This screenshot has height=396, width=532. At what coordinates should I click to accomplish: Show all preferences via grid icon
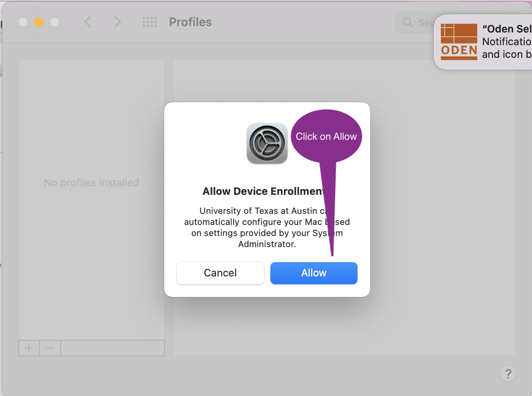[x=149, y=22]
